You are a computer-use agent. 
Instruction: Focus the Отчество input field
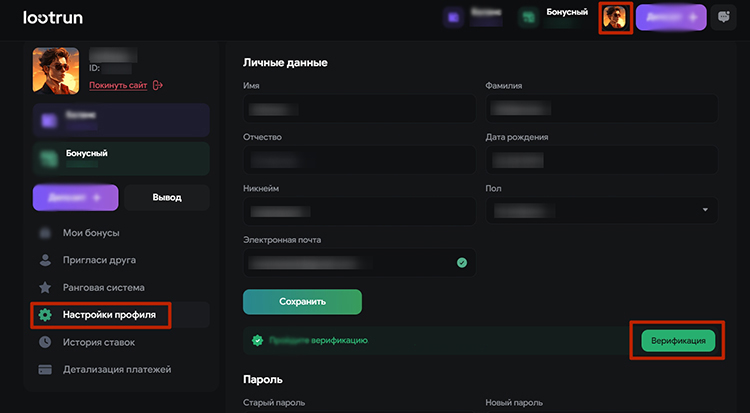click(x=359, y=160)
